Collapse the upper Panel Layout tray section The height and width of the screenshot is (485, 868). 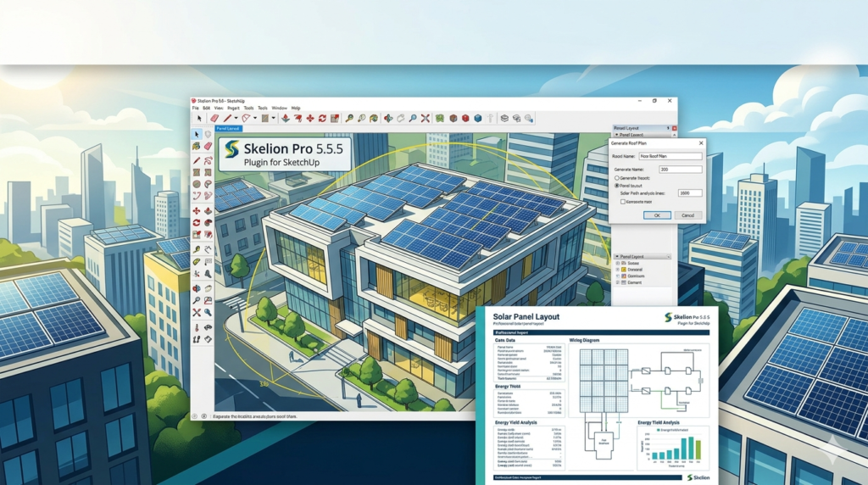(617, 135)
